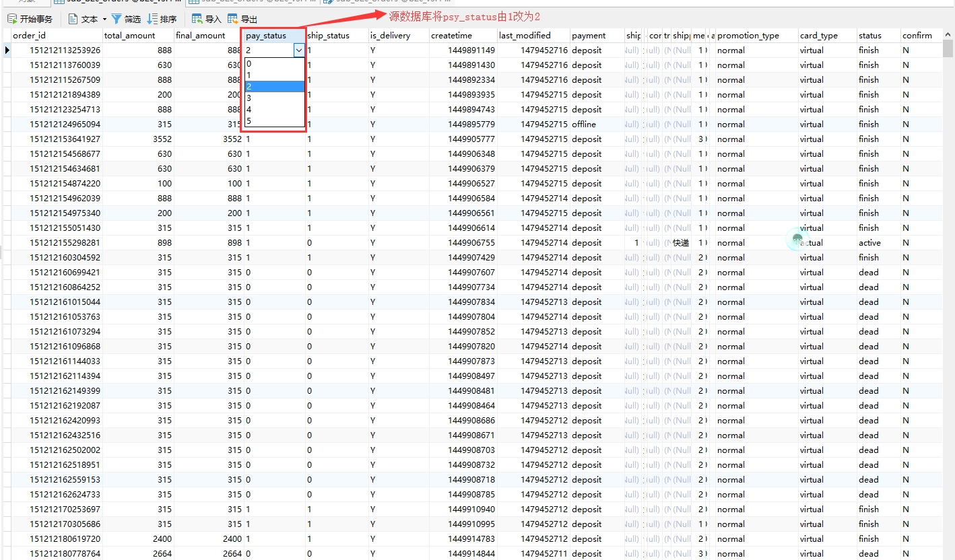The height and width of the screenshot is (560, 955).
Task: Open the 文本 dropdown arrow
Action: [x=104, y=18]
